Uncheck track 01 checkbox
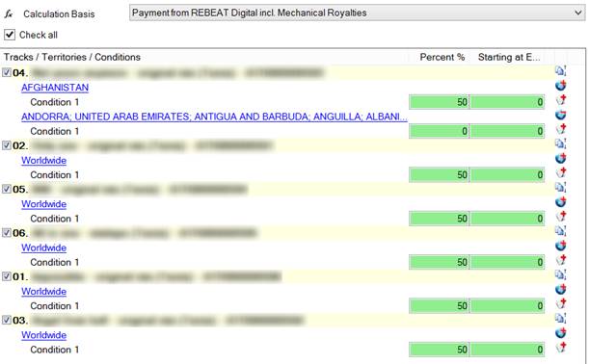Image resolution: width=589 pixels, height=364 pixels. click(7, 276)
